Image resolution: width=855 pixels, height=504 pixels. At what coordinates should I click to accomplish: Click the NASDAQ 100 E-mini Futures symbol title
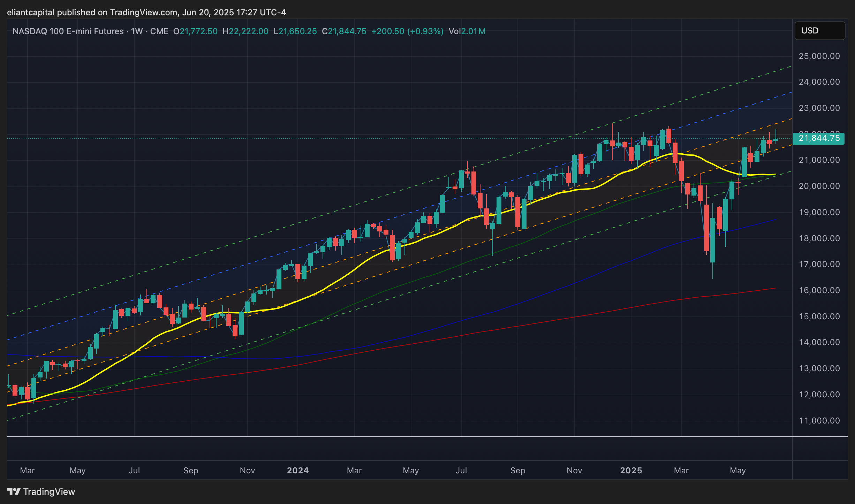tap(68, 31)
